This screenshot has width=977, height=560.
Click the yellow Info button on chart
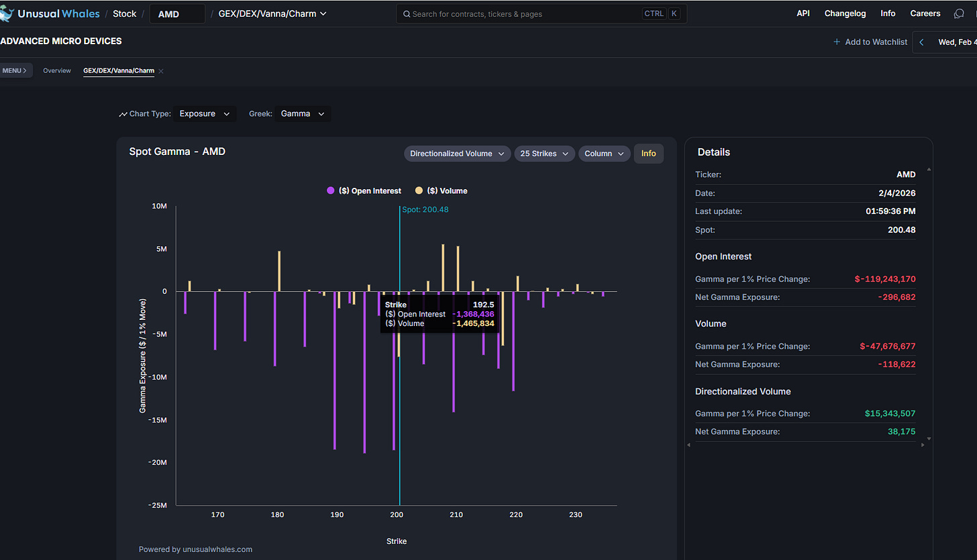(649, 154)
